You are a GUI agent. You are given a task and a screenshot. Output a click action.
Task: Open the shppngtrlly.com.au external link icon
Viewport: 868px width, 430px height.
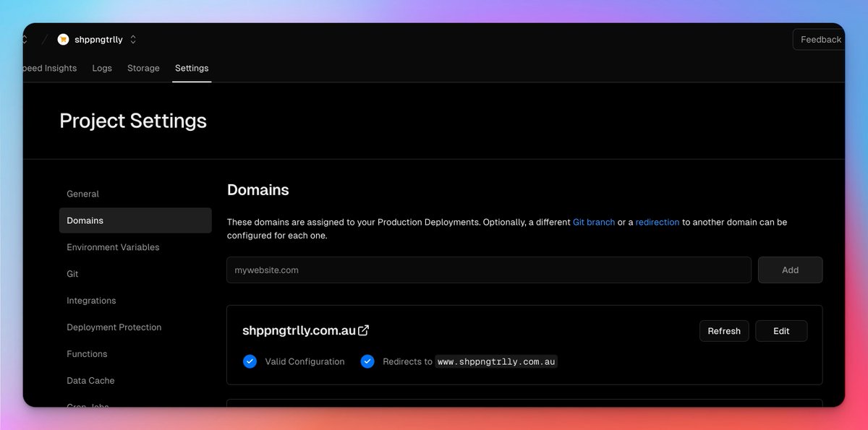point(364,330)
